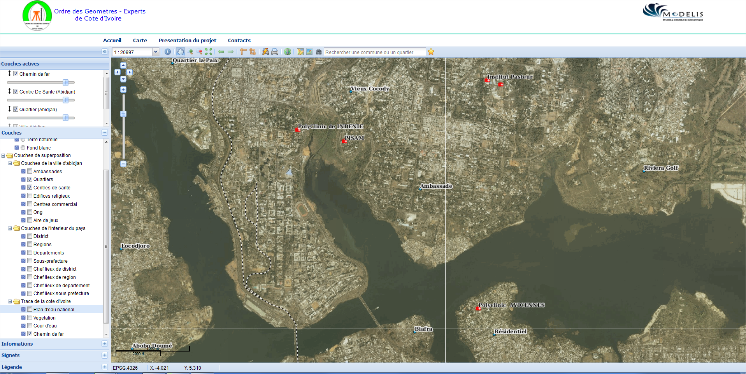746x374 pixels.
Task: Pan the map left with arrow control
Action: (x=118, y=72)
